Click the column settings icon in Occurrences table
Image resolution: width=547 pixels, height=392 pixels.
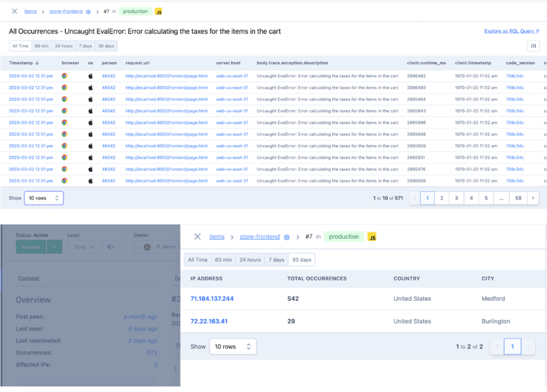click(533, 46)
